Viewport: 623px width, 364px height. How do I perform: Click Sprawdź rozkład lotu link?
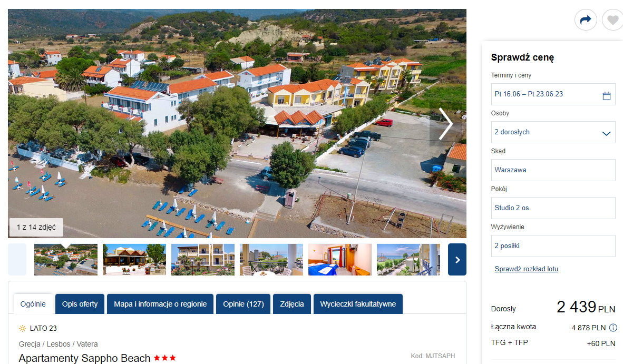[526, 269]
